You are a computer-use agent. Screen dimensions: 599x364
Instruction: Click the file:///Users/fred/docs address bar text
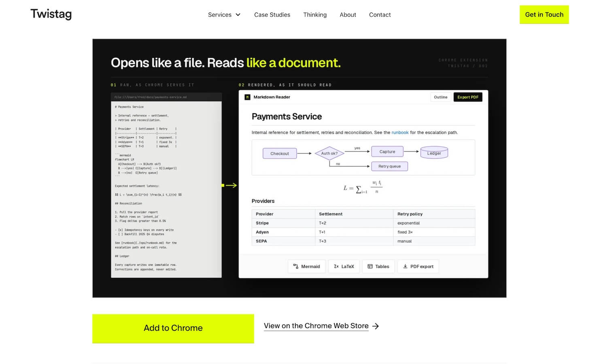pos(151,97)
